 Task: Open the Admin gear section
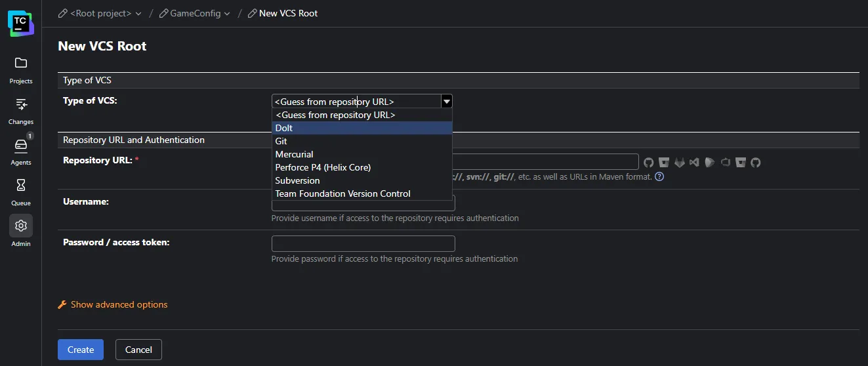tap(21, 232)
